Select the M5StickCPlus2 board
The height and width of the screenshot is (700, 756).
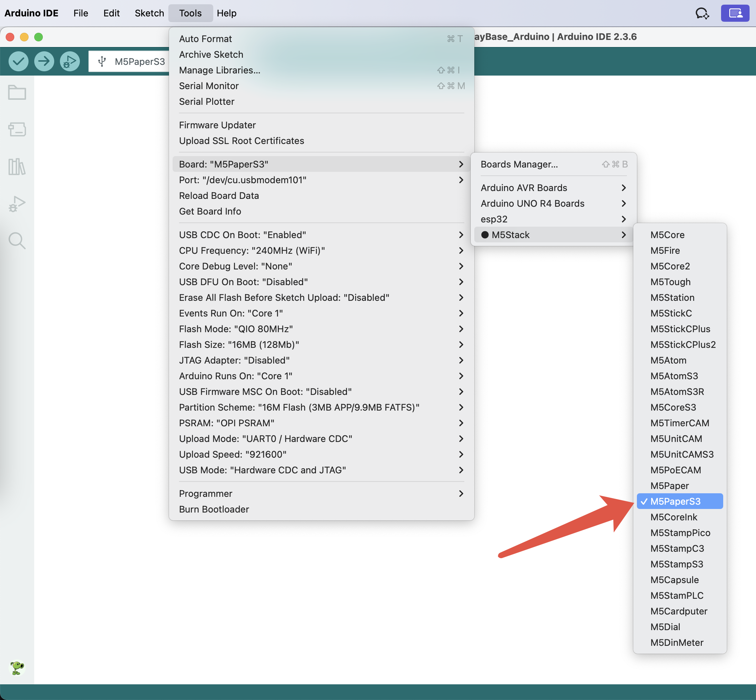pos(680,345)
